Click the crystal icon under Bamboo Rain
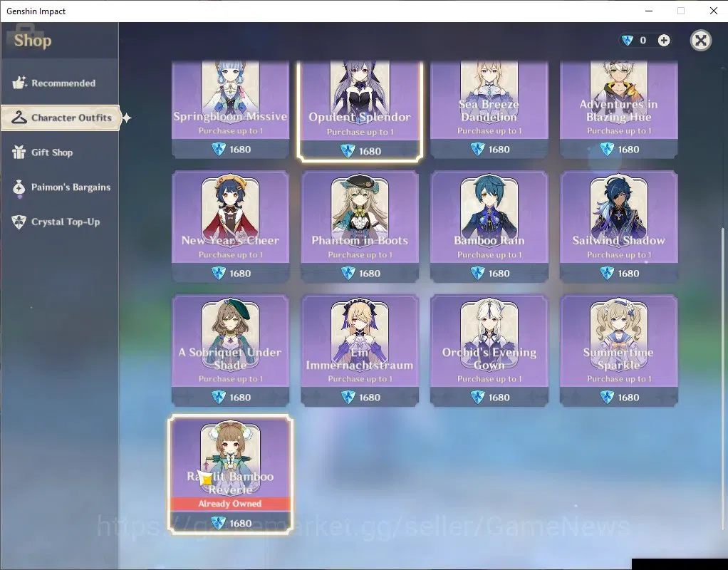 tap(478, 273)
